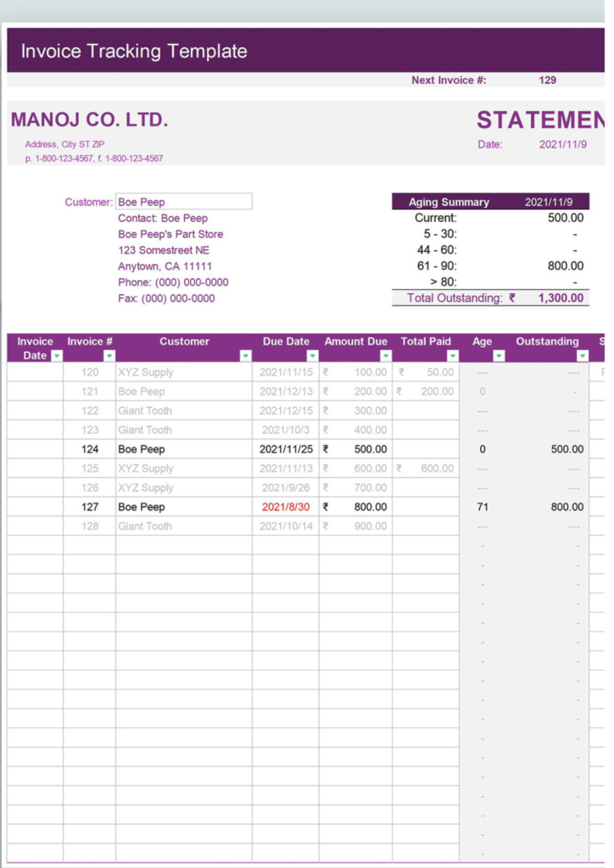Select the statement date 2021/11/9

tap(562, 144)
